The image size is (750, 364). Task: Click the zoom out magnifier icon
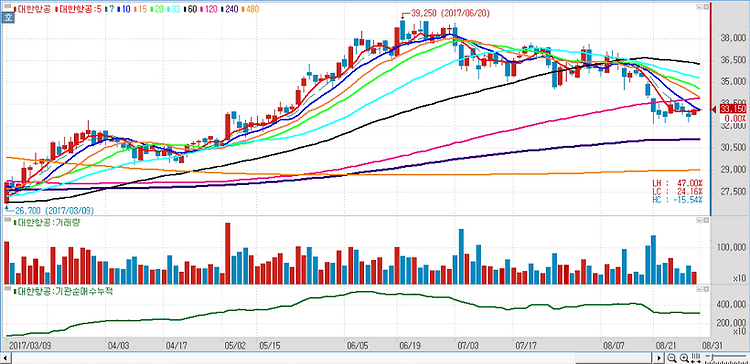click(672, 358)
